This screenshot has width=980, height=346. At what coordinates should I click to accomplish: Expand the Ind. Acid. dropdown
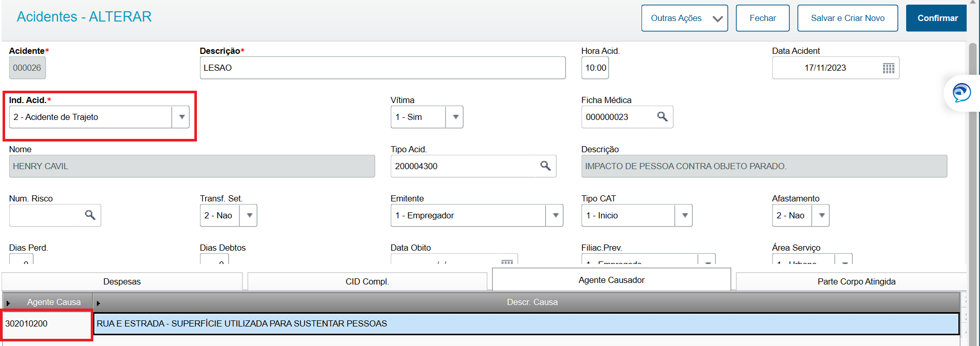pos(181,117)
